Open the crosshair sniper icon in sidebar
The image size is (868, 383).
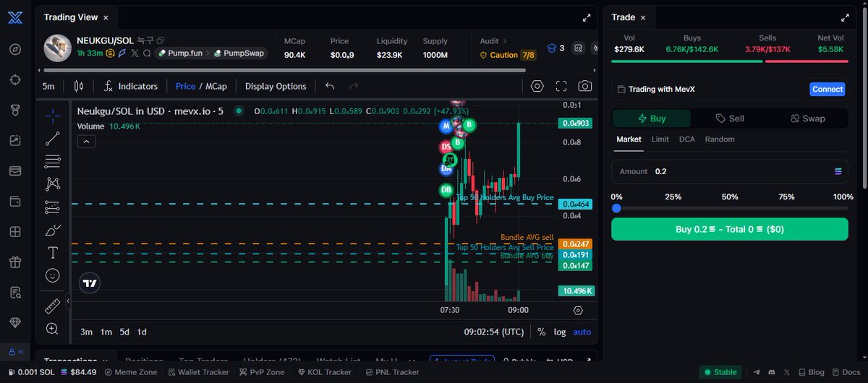coord(15,79)
